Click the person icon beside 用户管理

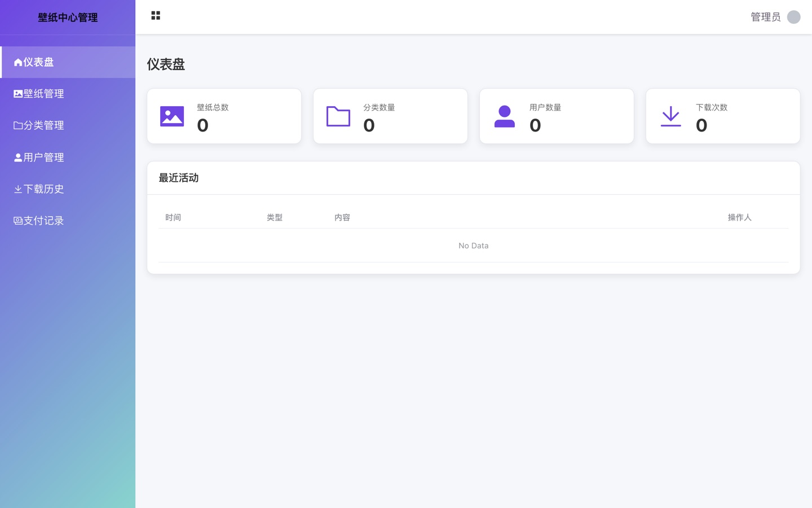coord(18,157)
